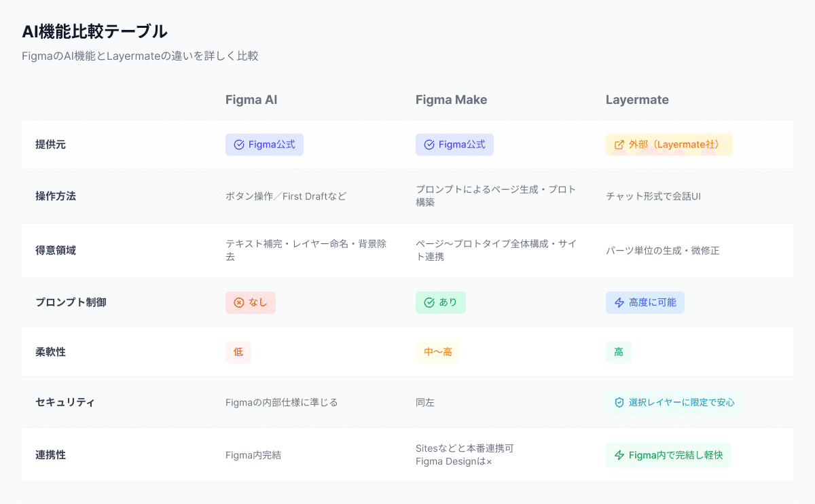
Task: Select the Figma AI column header
Action: (251, 99)
